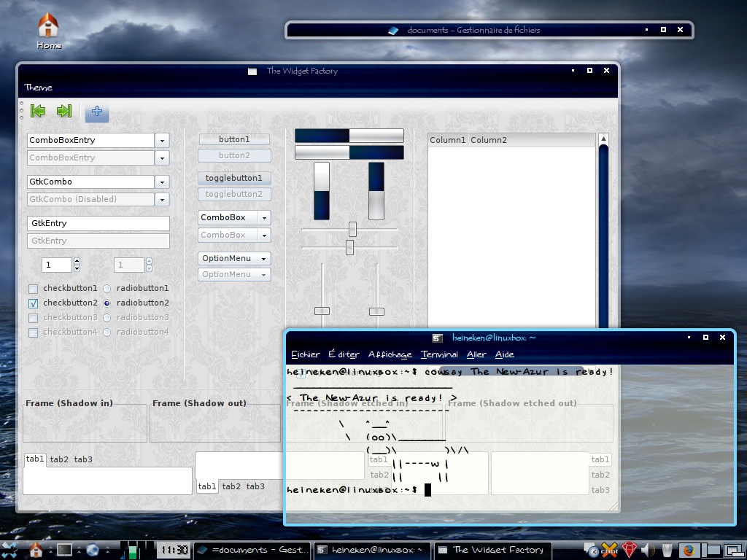Screen dimensions: 747x560
Task: Click the system load monitor in panel
Action: (136, 550)
